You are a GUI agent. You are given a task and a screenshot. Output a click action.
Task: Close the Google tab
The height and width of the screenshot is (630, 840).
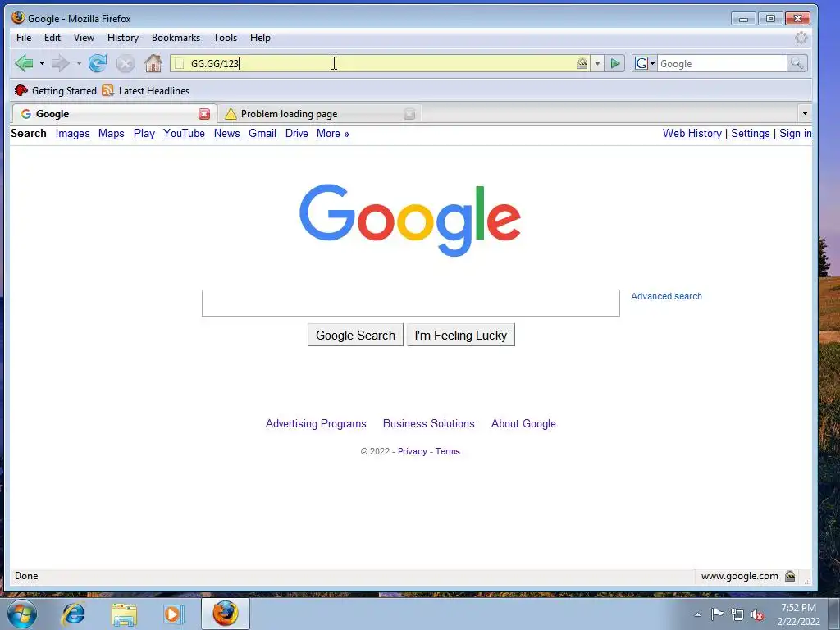[204, 113]
